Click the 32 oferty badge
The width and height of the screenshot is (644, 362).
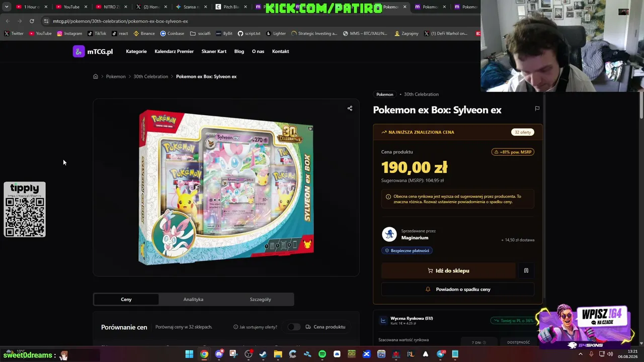(523, 132)
